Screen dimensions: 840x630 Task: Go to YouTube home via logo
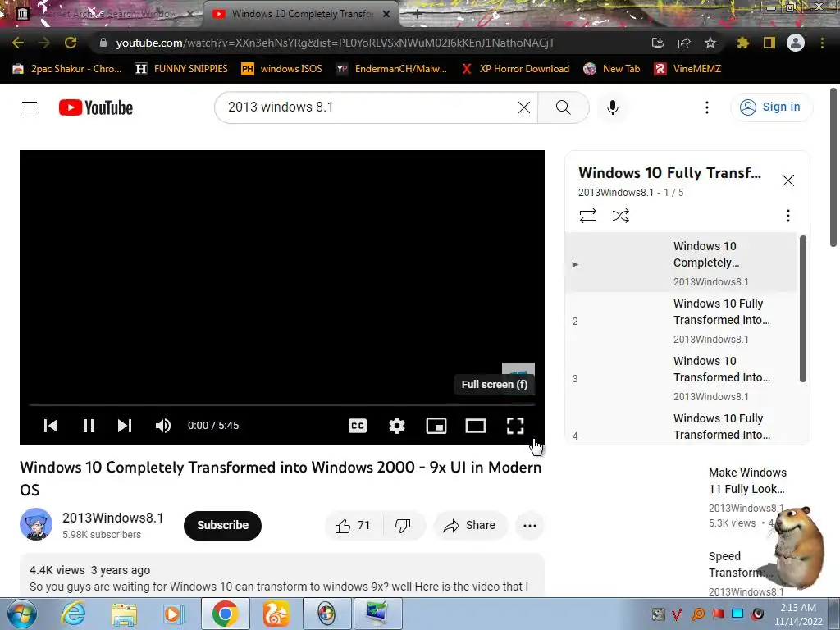pos(96,107)
